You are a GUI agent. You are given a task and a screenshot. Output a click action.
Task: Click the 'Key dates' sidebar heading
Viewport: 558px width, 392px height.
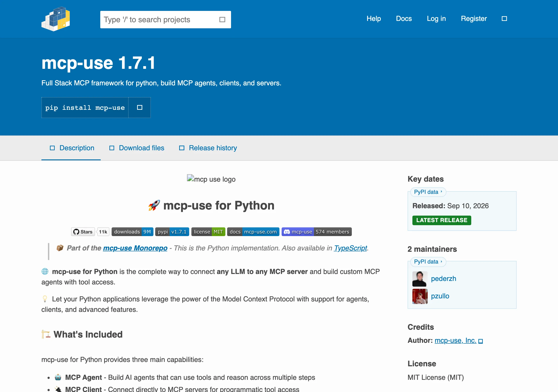coord(425,179)
